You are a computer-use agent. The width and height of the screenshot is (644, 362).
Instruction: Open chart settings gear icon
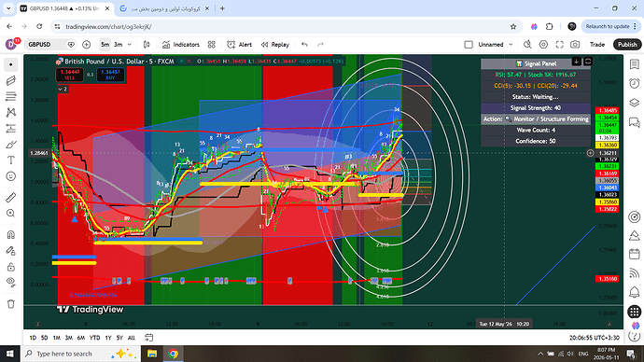(543, 45)
